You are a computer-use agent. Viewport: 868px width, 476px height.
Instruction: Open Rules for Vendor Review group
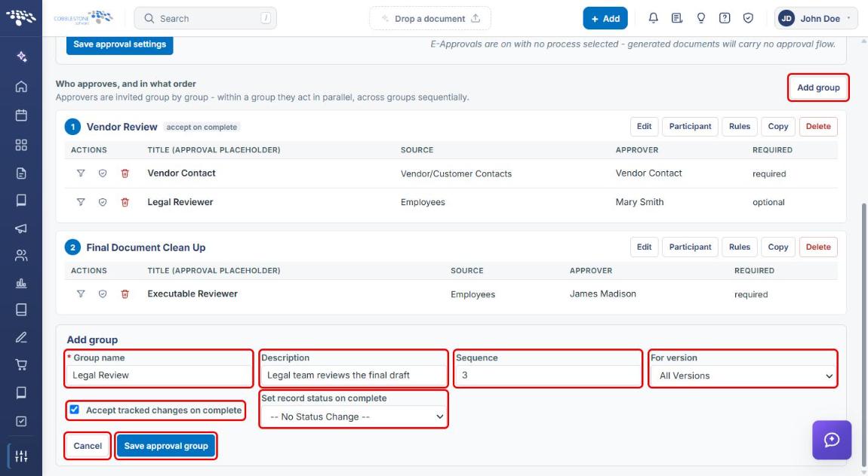pos(740,126)
